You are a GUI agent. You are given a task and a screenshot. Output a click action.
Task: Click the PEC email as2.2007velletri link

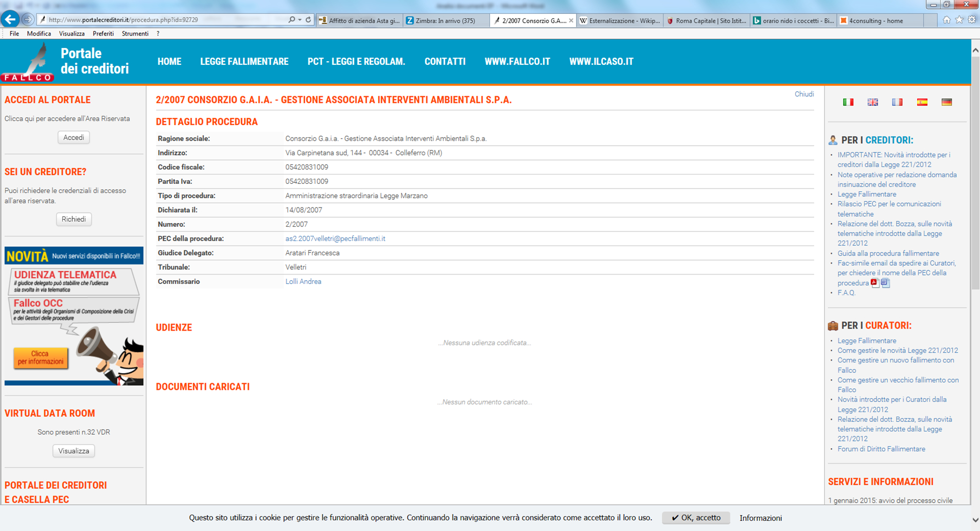click(335, 238)
